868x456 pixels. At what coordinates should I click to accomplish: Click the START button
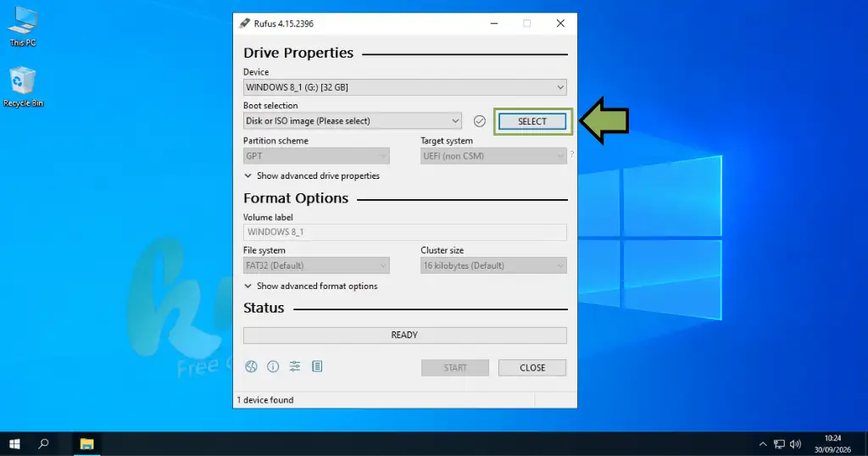click(455, 368)
